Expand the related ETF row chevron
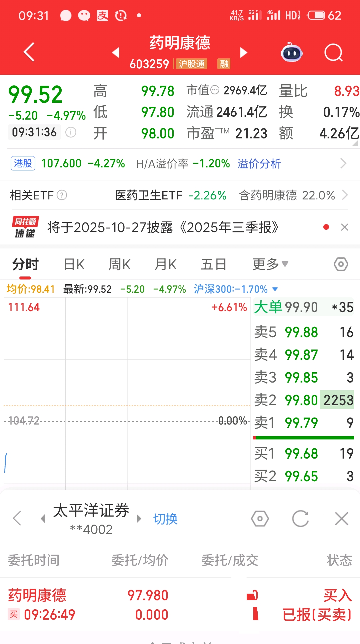This screenshot has width=360, height=644. click(345, 195)
